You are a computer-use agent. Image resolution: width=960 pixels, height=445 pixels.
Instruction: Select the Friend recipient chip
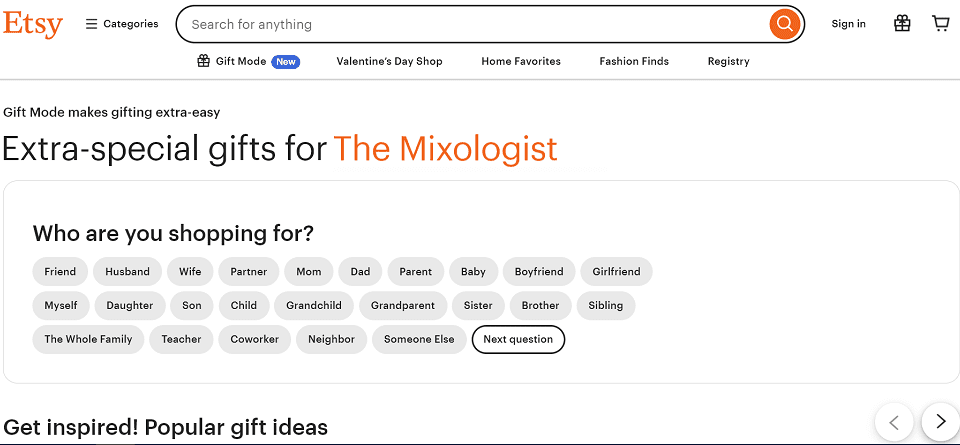pos(60,272)
